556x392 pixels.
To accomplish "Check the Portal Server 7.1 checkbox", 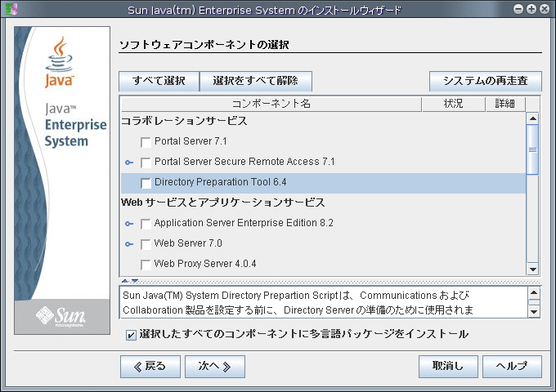I will pyautogui.click(x=146, y=142).
